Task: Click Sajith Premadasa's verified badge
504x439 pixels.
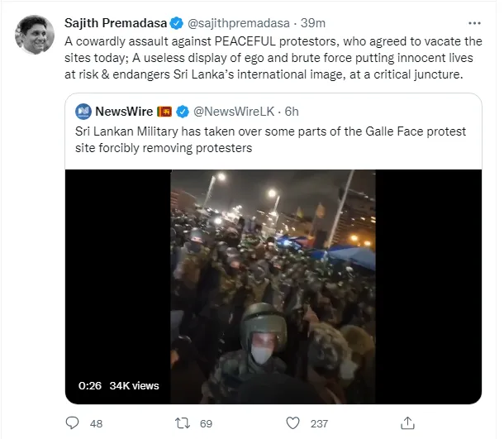Action: [177, 23]
